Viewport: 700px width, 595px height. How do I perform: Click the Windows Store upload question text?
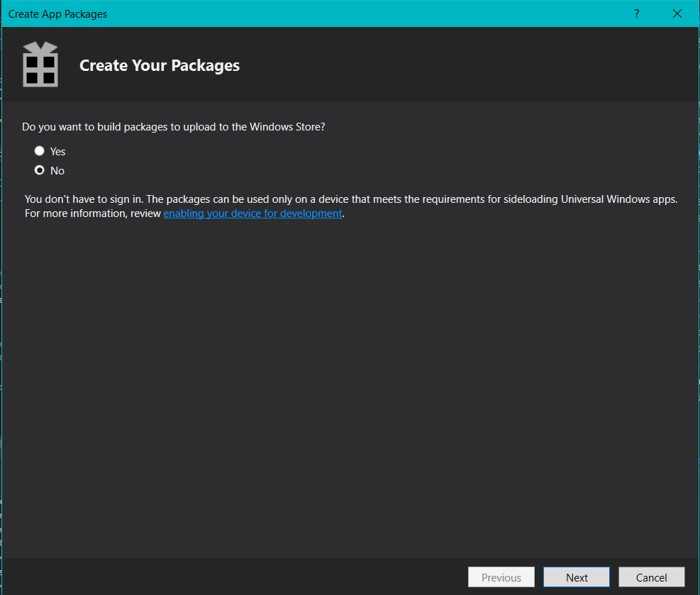click(173, 127)
